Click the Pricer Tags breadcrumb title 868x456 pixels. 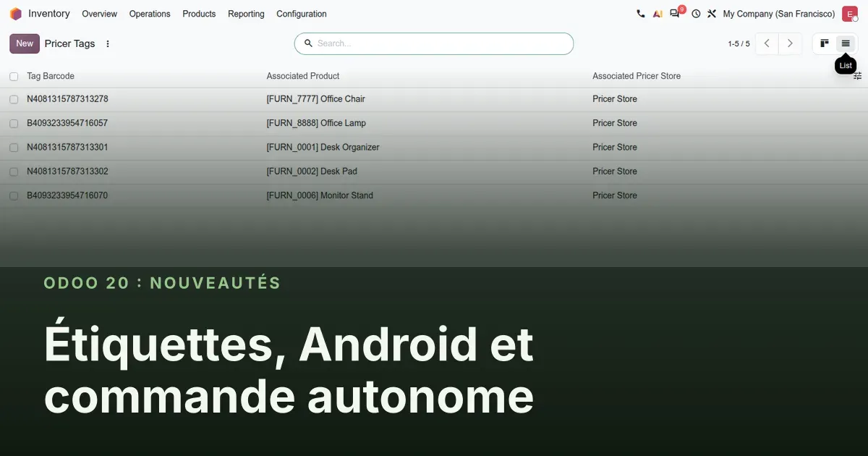[x=69, y=43]
